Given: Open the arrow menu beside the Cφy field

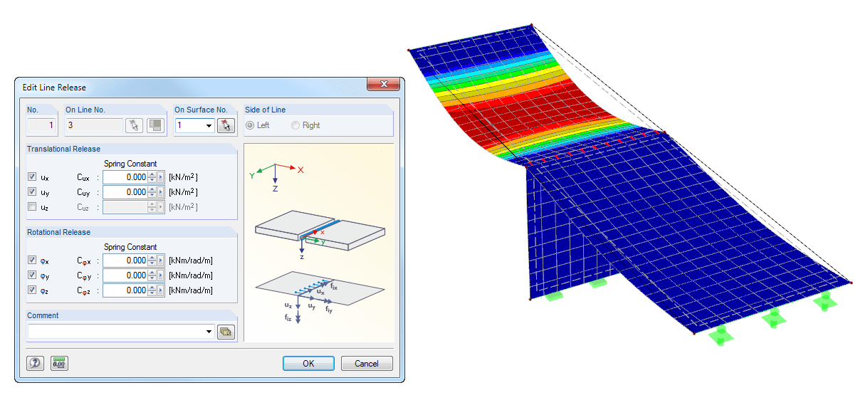Looking at the screenshot, I should pos(161,275).
